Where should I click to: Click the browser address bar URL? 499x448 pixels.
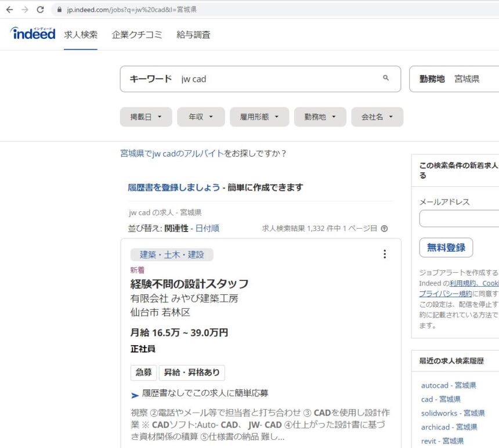pos(132,9)
